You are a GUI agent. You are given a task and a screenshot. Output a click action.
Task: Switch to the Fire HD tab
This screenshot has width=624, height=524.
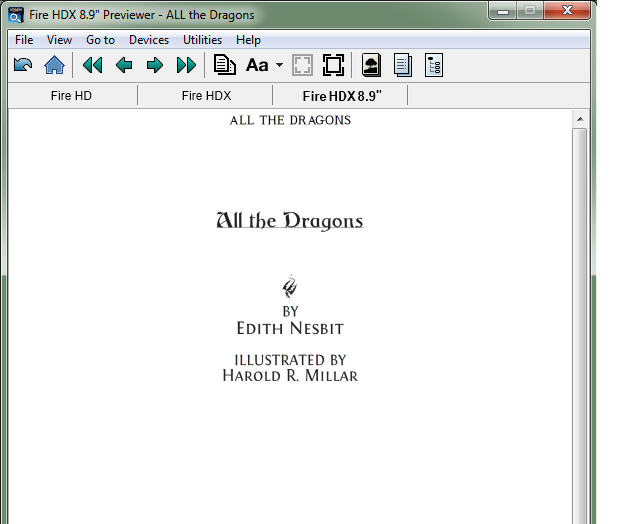click(71, 95)
